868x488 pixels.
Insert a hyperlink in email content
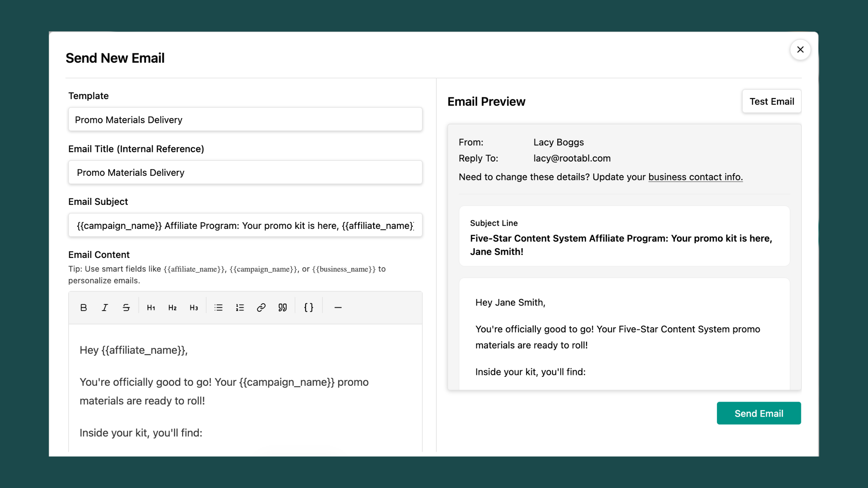click(x=261, y=307)
